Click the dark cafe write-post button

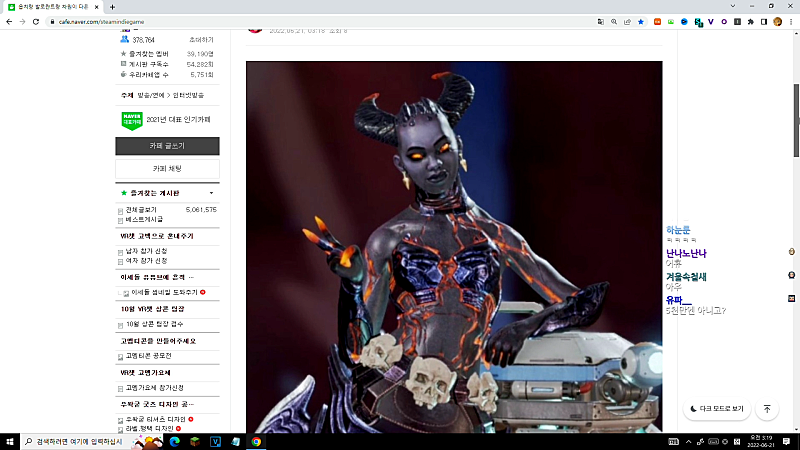click(x=167, y=146)
